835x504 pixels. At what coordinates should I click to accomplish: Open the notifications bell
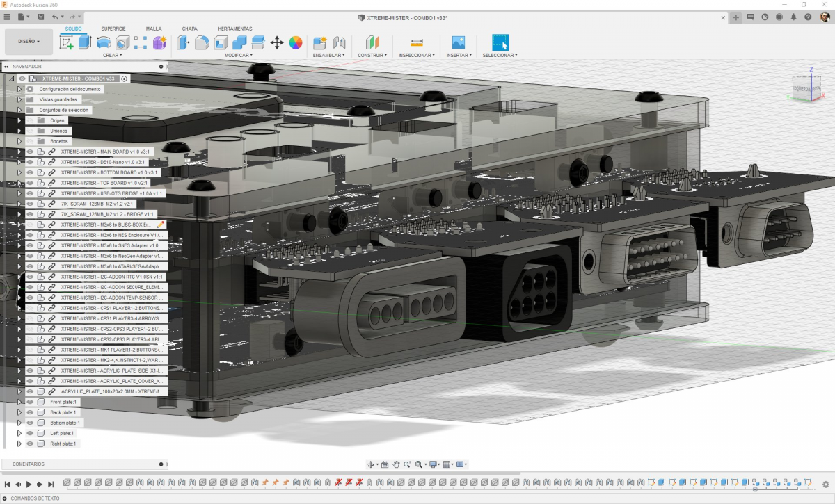coord(793,16)
